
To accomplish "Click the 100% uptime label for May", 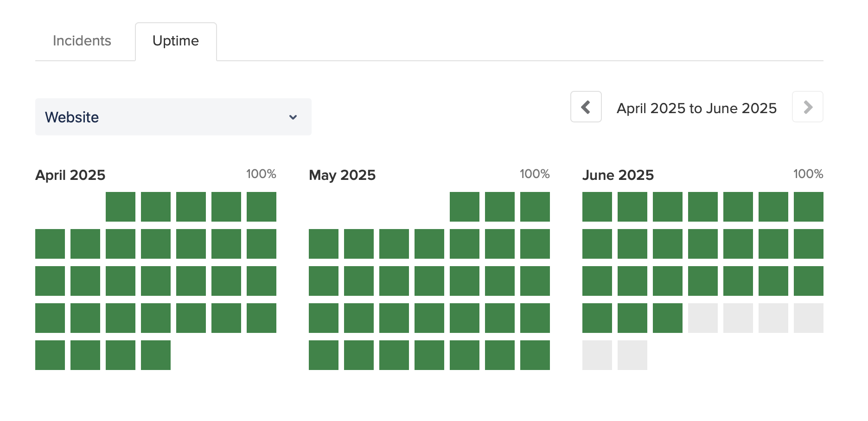I will pos(535,174).
